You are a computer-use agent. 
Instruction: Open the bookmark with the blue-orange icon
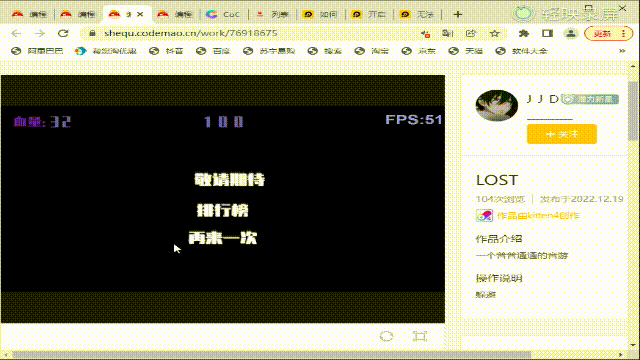[x=106, y=51]
